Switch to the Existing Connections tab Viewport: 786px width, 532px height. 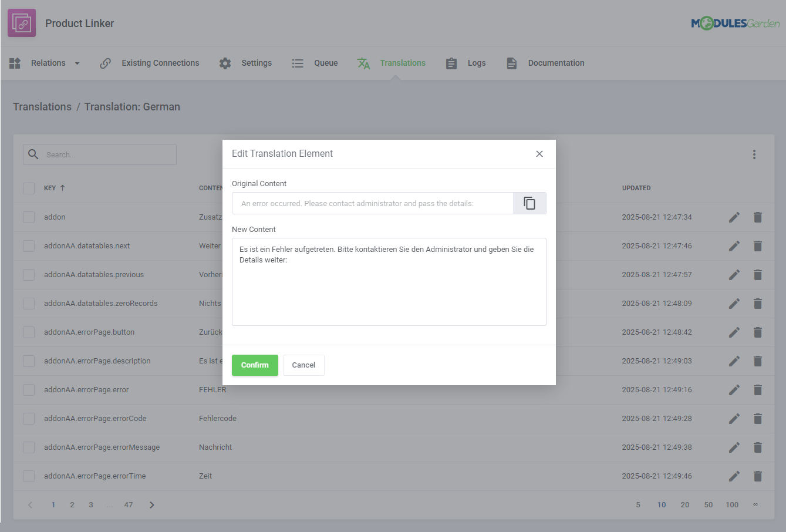160,63
